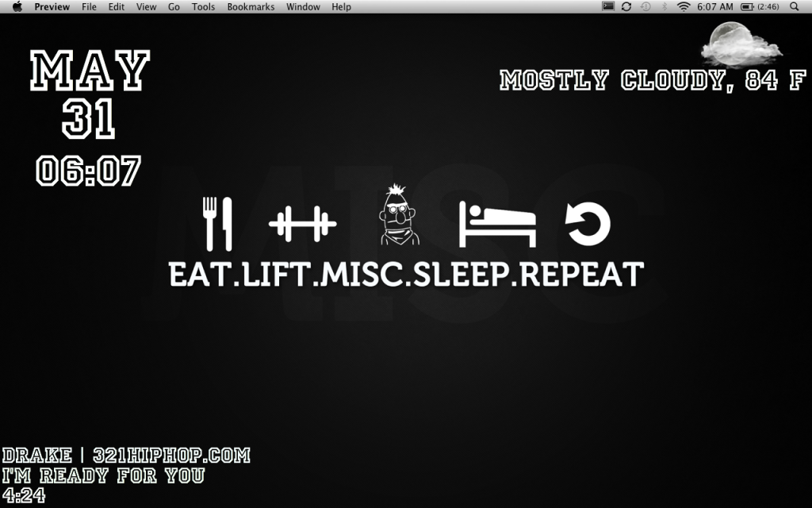Image resolution: width=812 pixels, height=508 pixels.
Task: Open the File menu
Action: click(x=89, y=6)
